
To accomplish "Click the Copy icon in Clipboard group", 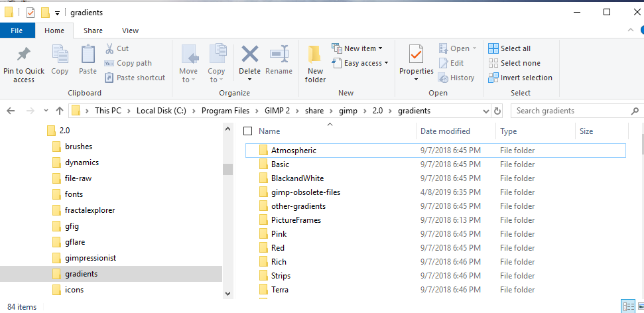I will pyautogui.click(x=60, y=54).
